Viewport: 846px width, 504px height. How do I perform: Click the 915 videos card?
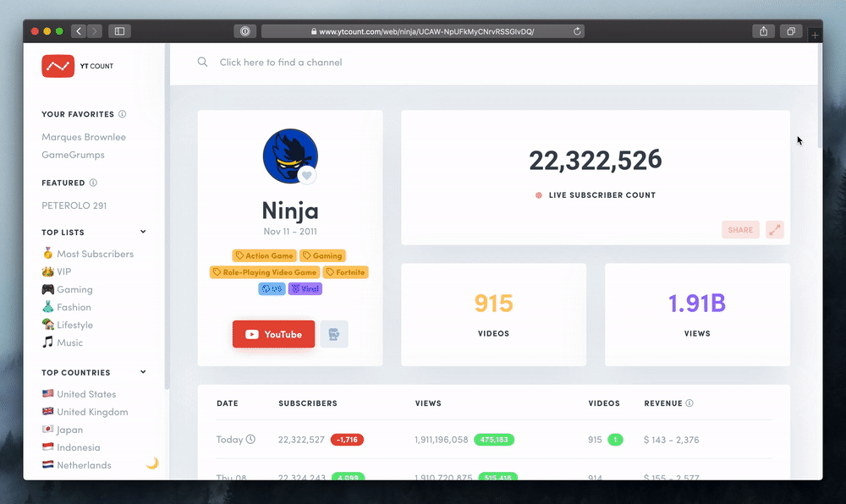(x=494, y=315)
